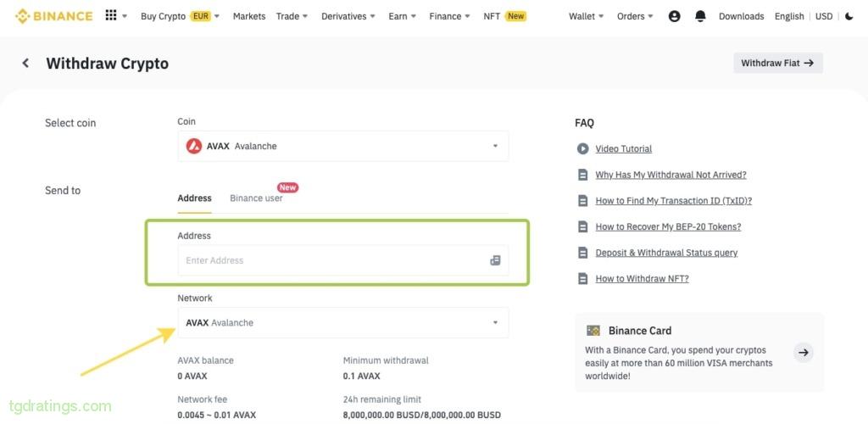The height and width of the screenshot is (424, 868).
Task: Expand the Orders menu
Action: tap(635, 17)
